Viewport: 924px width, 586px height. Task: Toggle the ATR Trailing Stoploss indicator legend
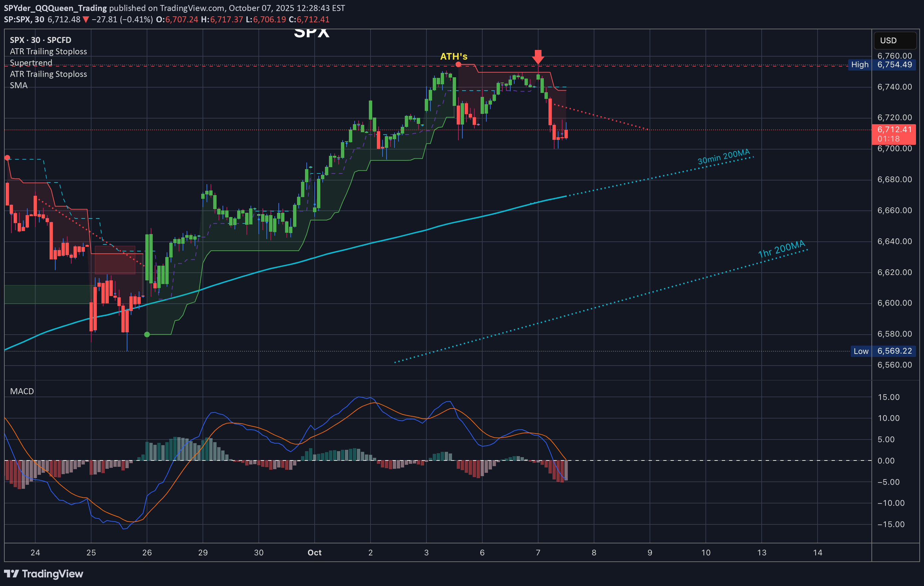[48, 51]
